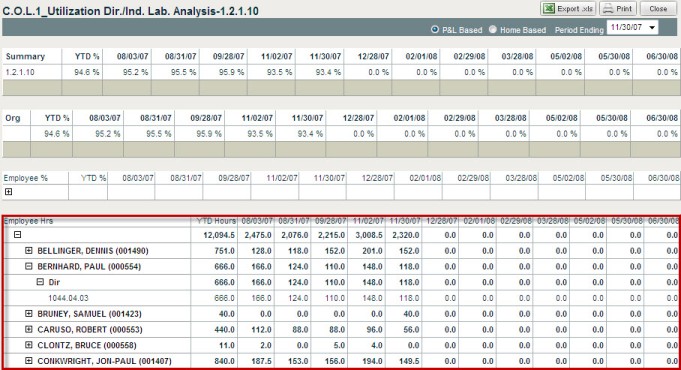Image resolution: width=681 pixels, height=370 pixels.
Task: Click the Excel icon on Export button
Action: [x=549, y=9]
